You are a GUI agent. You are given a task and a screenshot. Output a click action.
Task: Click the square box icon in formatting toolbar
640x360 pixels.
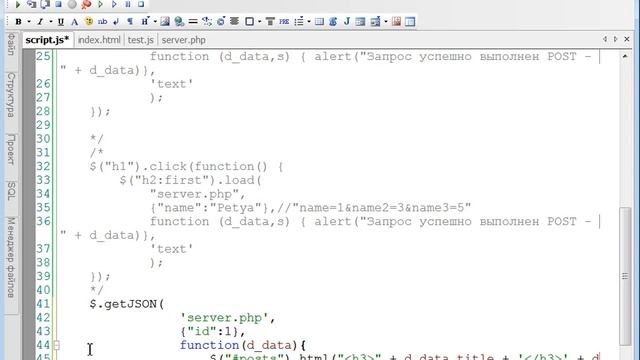[x=249, y=21]
